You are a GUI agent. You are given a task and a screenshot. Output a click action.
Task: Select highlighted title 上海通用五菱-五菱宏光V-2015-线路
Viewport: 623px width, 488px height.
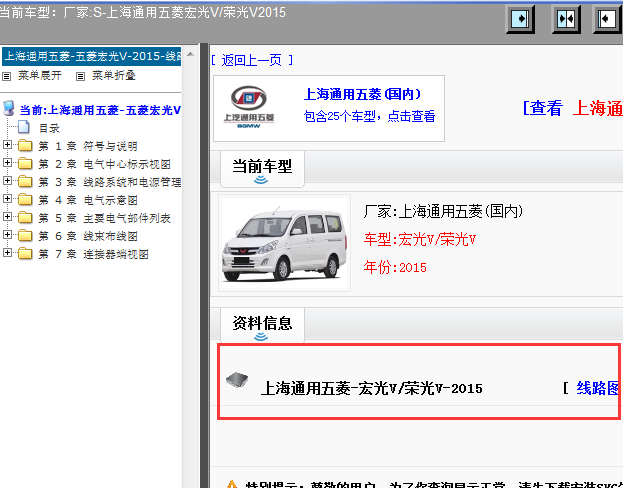[x=91, y=56]
